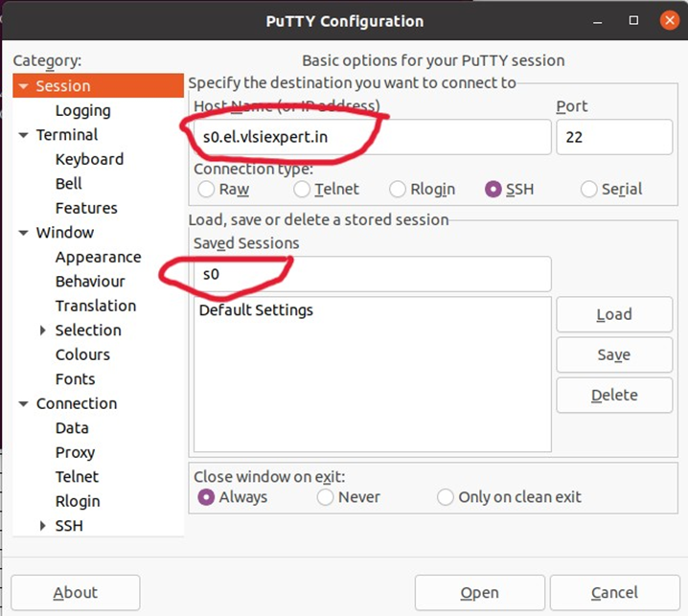The width and height of the screenshot is (688, 616).
Task: Set close window on exit to Never
Action: [x=325, y=497]
